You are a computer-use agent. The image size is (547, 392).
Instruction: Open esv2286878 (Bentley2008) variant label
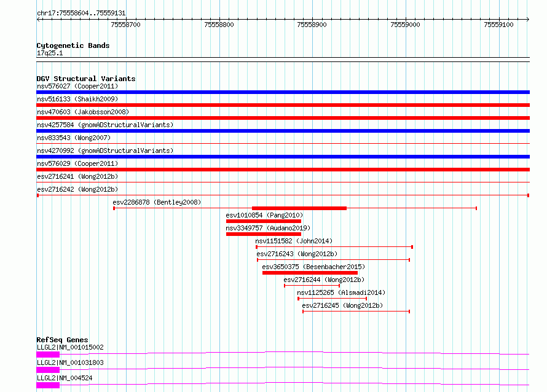click(x=157, y=202)
